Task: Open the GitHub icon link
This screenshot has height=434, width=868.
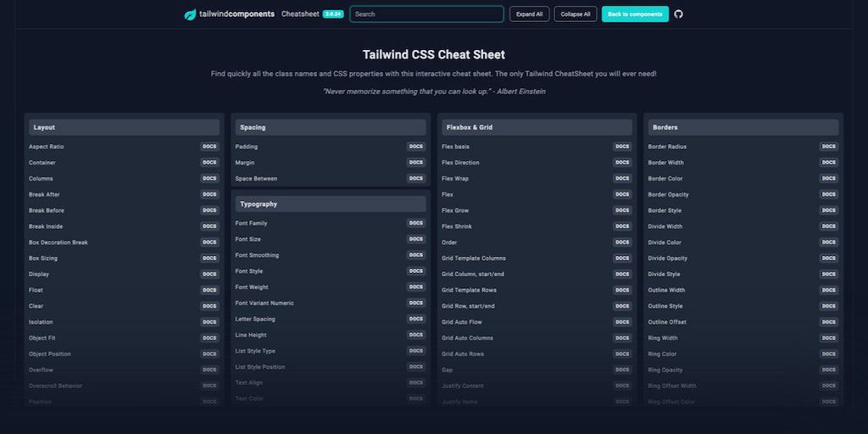Action: (678, 14)
